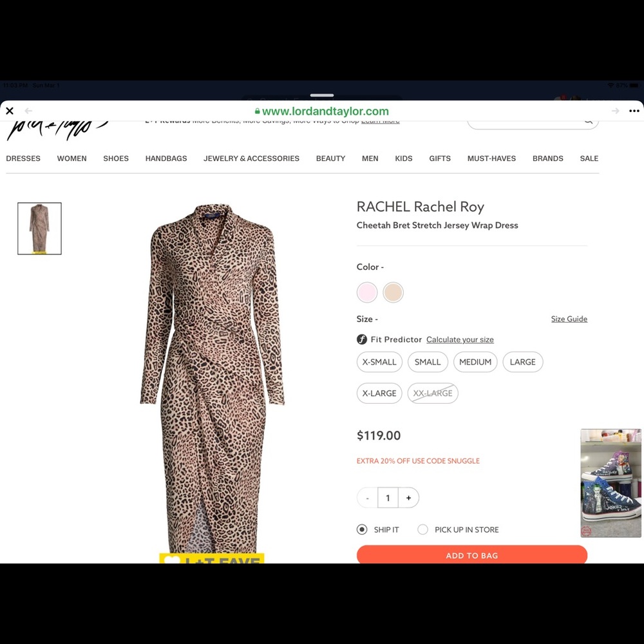The image size is (644, 644).
Task: Select size MEDIUM
Action: coord(475,362)
